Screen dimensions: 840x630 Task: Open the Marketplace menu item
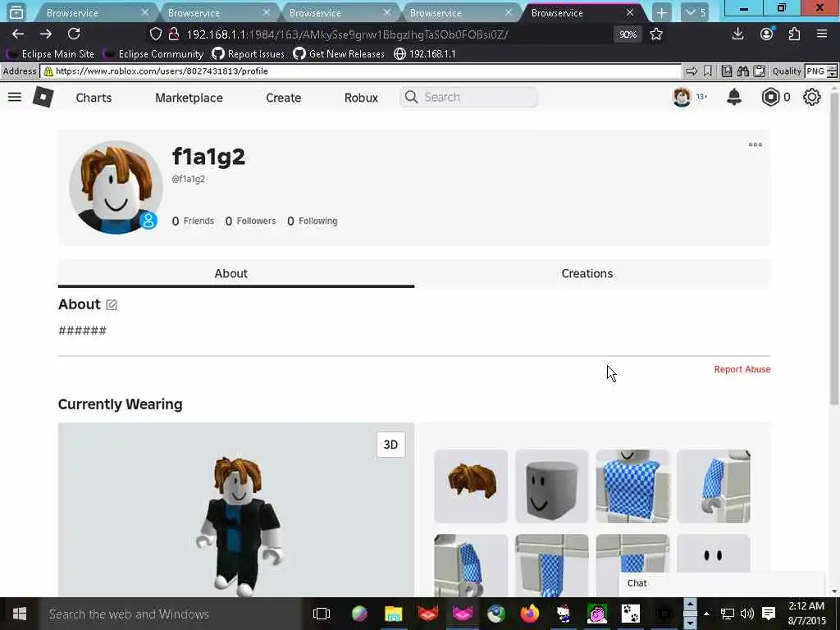point(189,98)
